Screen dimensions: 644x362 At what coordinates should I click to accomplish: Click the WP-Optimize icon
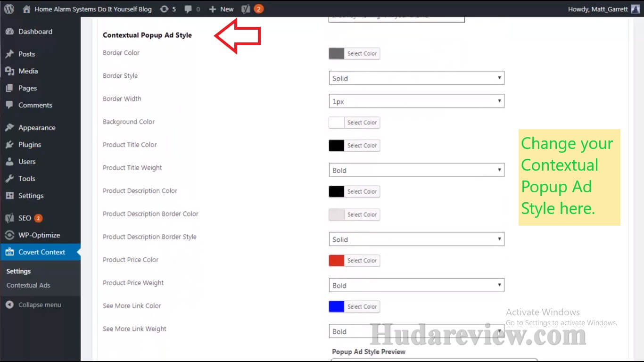[x=9, y=235]
